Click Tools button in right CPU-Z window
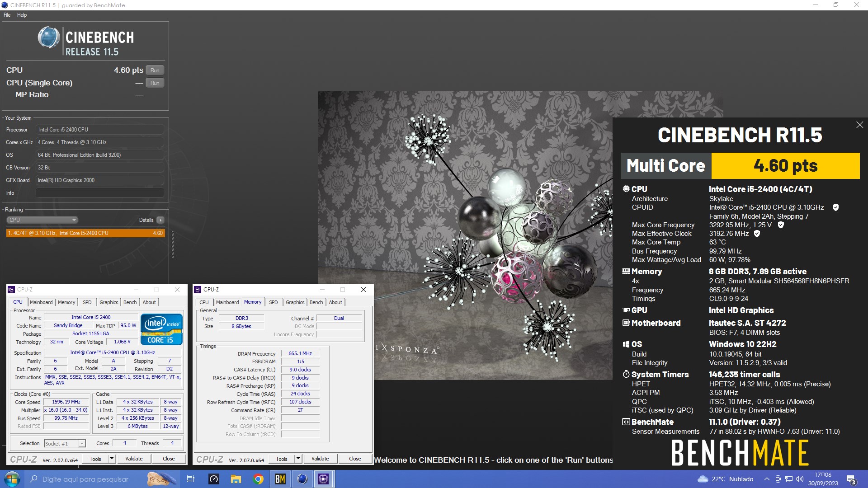868x488 pixels. (x=282, y=459)
